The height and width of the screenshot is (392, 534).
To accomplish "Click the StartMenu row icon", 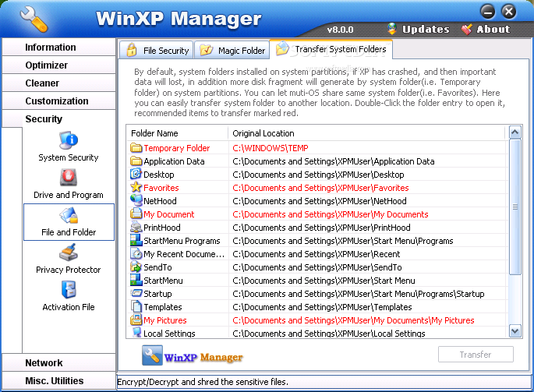I will (x=136, y=281).
